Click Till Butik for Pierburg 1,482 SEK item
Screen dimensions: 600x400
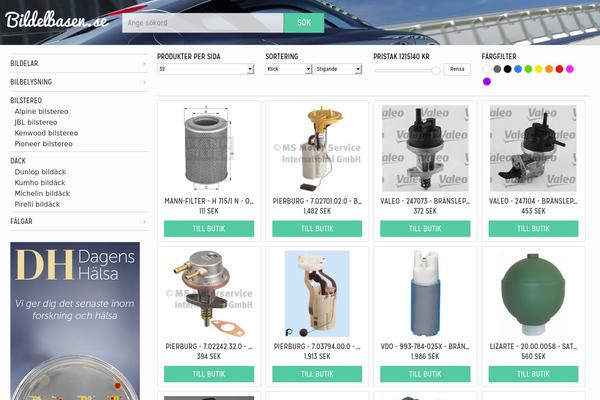317,229
